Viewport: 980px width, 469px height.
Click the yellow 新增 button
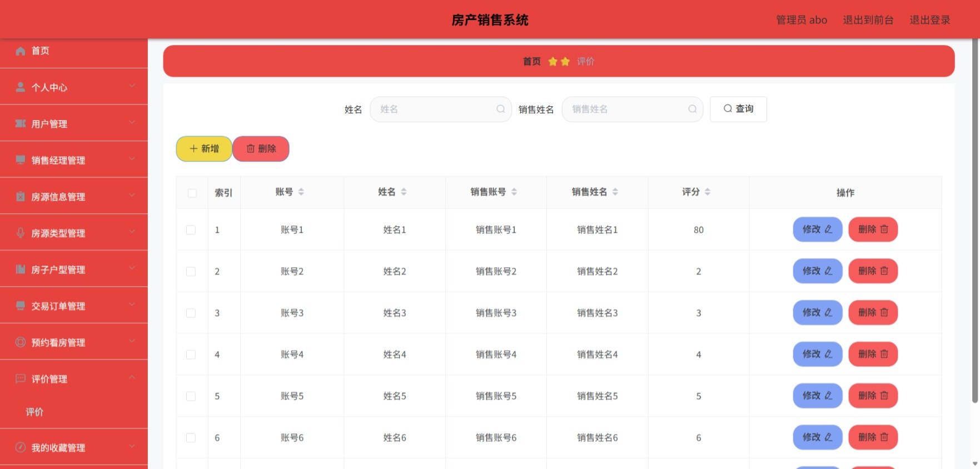[204, 149]
